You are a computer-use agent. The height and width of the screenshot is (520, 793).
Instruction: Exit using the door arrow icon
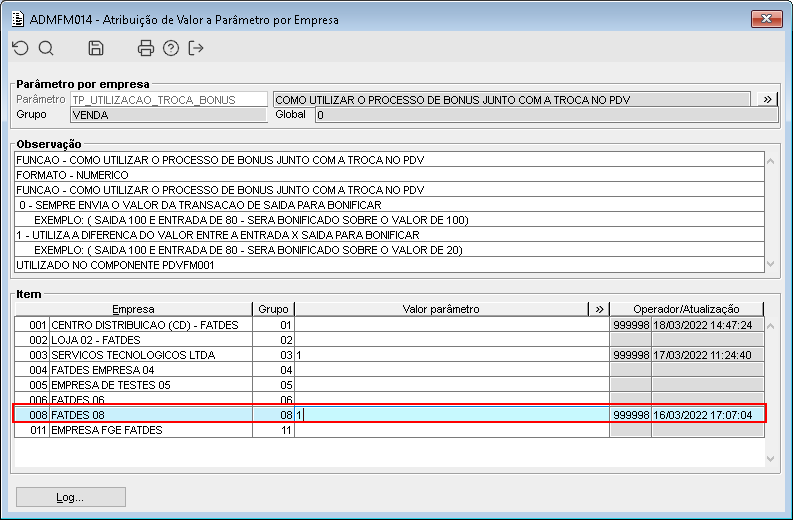[196, 48]
